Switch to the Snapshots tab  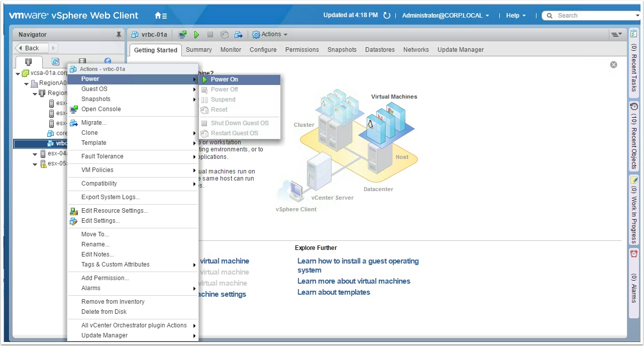click(342, 50)
